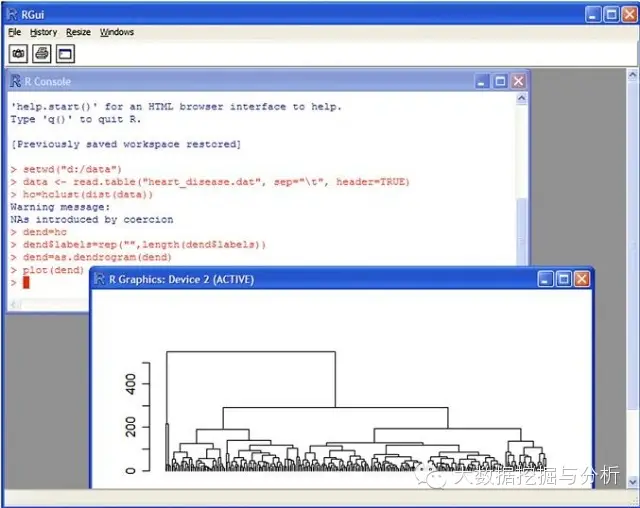Click the hc=hclust(dist(data)) command line
This screenshot has width=640, height=508.
[x=82, y=194]
